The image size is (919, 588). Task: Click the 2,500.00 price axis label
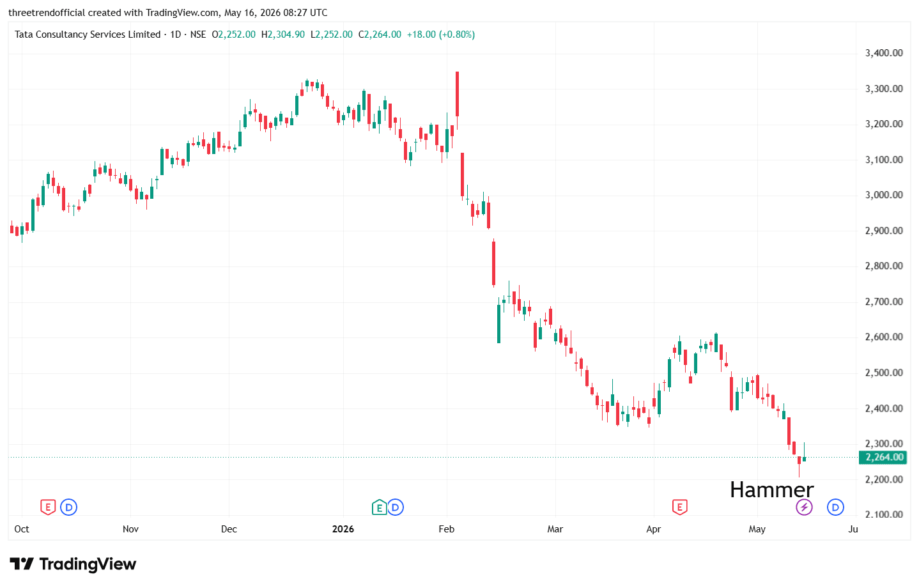(884, 373)
